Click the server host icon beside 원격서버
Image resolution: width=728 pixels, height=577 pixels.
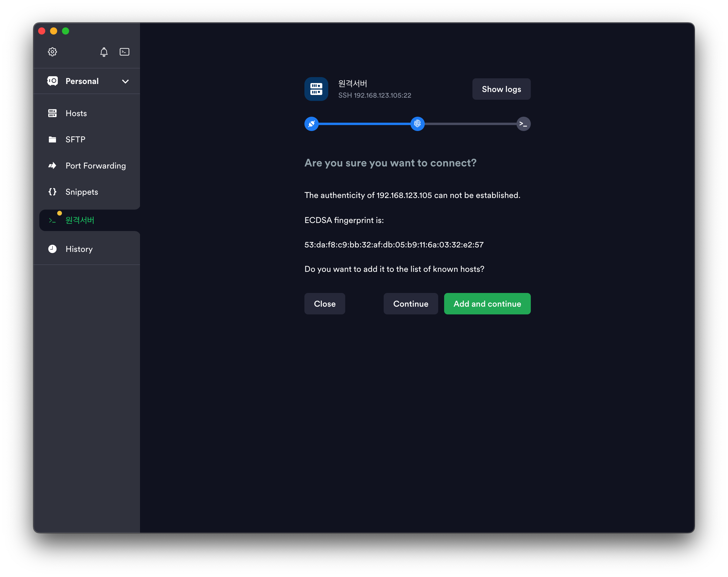tap(316, 89)
